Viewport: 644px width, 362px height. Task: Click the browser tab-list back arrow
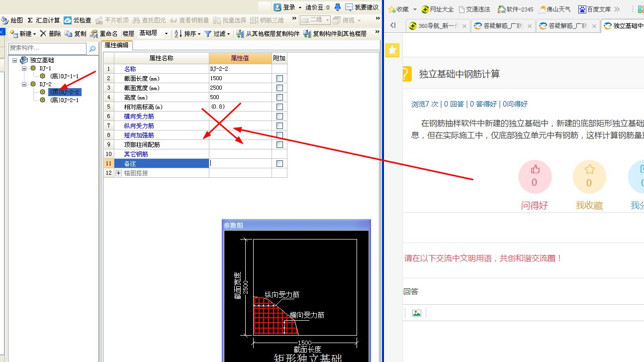coord(393,26)
